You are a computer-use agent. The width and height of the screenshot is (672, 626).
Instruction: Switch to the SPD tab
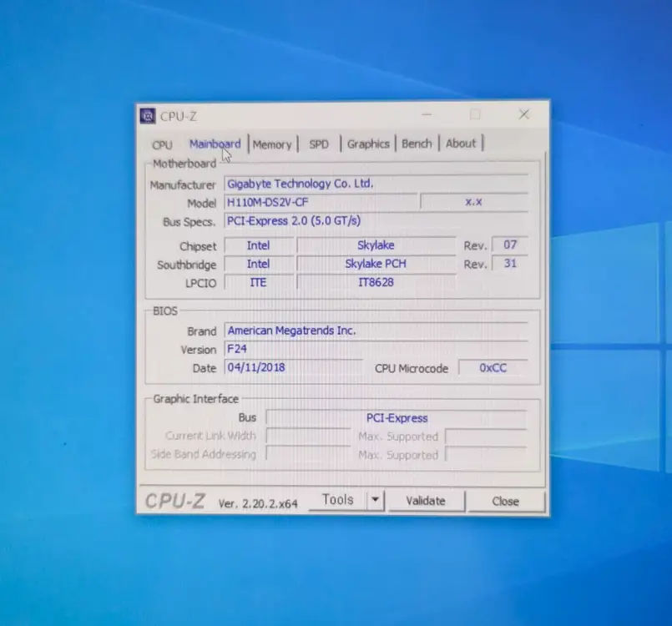(319, 144)
